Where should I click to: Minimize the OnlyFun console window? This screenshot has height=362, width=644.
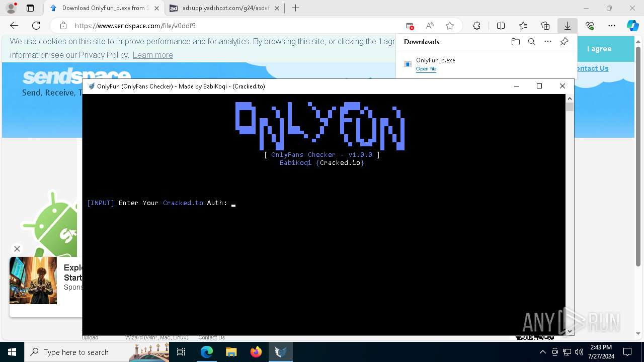(516, 86)
